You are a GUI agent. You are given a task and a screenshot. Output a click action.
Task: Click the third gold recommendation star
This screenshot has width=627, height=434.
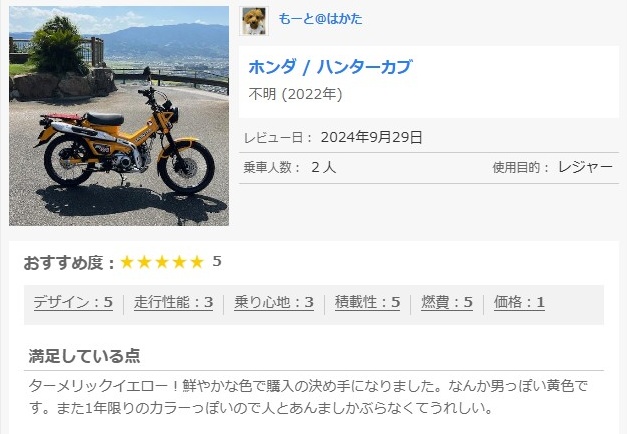[162, 262]
